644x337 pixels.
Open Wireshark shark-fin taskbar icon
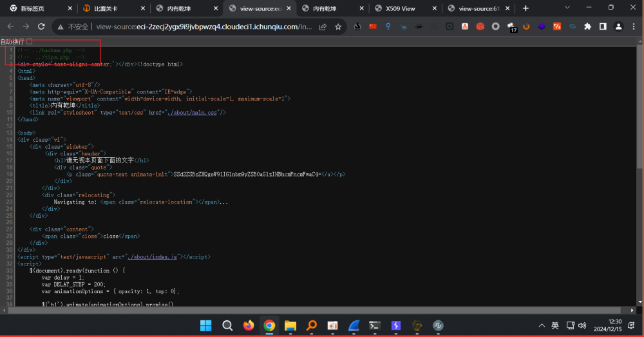click(x=354, y=325)
